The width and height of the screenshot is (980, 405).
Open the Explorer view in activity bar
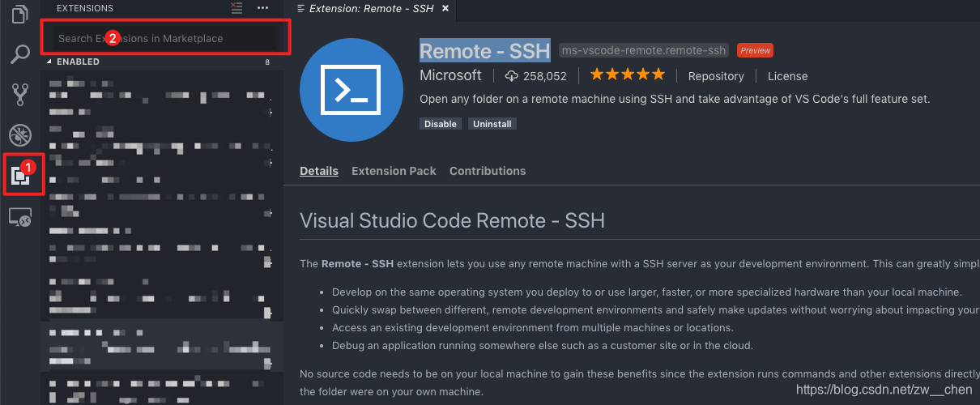point(19,15)
